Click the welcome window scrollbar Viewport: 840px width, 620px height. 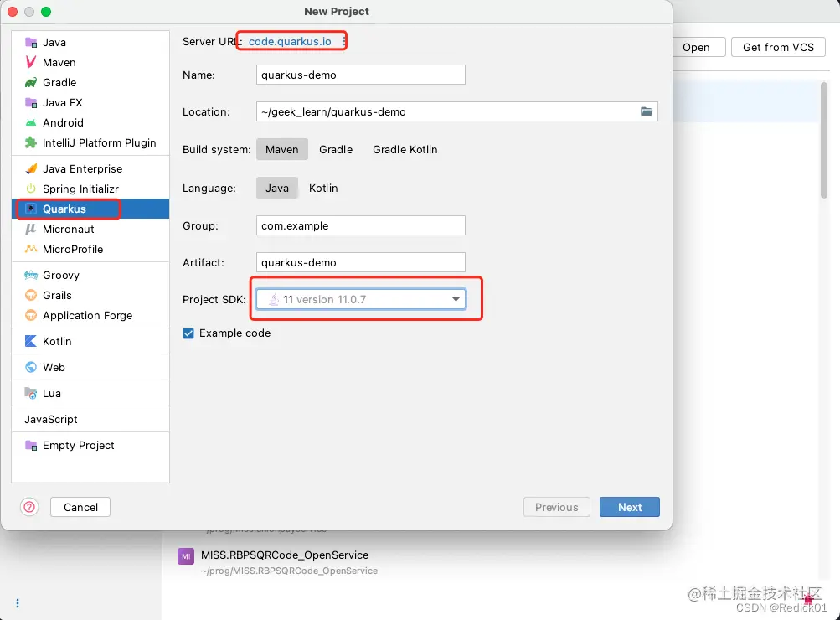pyautogui.click(x=824, y=141)
